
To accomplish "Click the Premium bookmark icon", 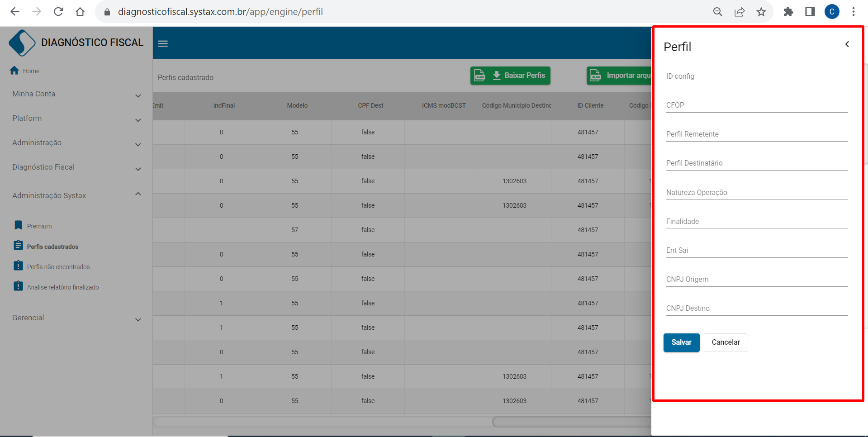I will [18, 225].
